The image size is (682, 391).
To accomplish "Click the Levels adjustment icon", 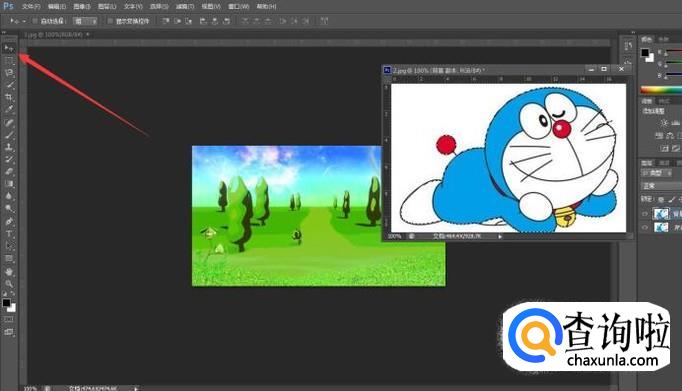I will click(x=675, y=123).
